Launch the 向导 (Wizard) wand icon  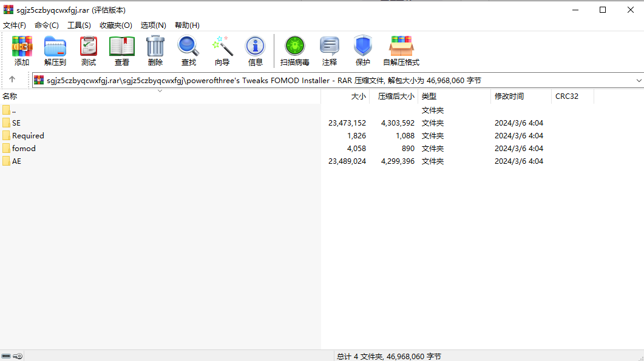tap(222, 50)
